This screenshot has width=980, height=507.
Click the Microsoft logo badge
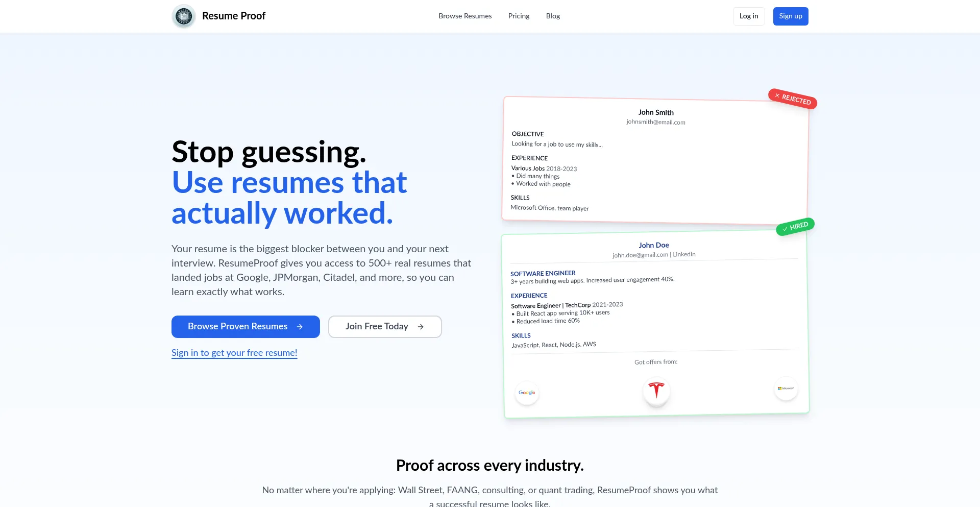786,389
